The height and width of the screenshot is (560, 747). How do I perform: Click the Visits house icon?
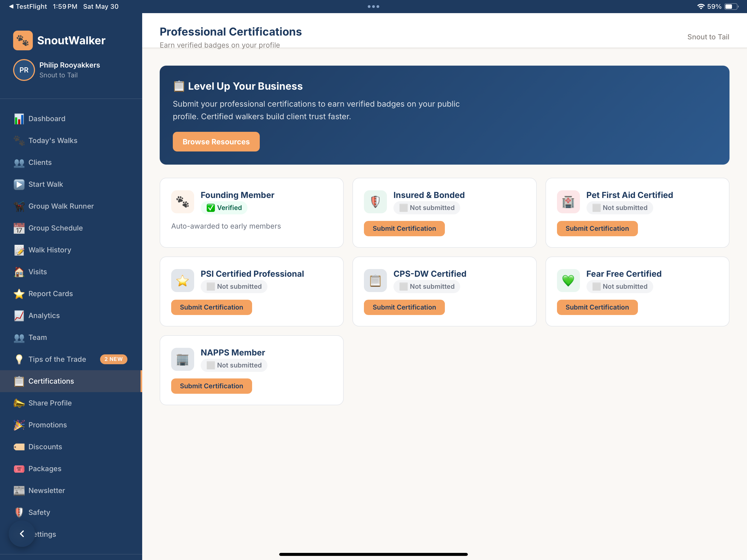(x=19, y=272)
